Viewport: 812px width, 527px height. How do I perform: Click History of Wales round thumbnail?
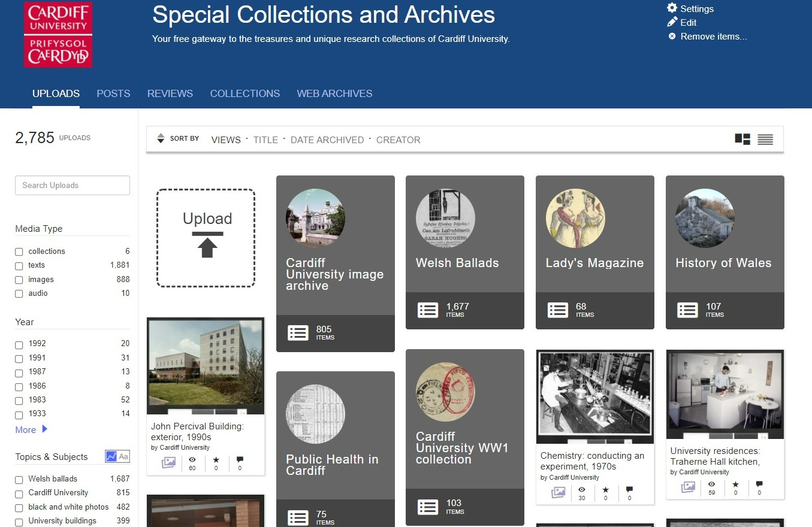(705, 219)
